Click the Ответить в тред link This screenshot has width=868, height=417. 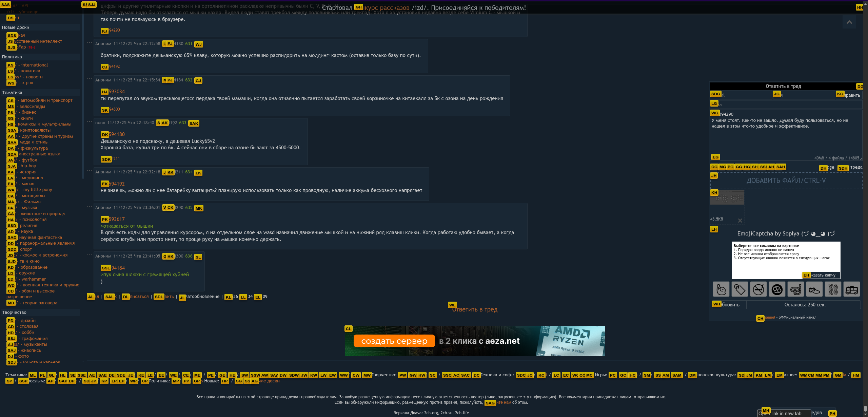475,309
